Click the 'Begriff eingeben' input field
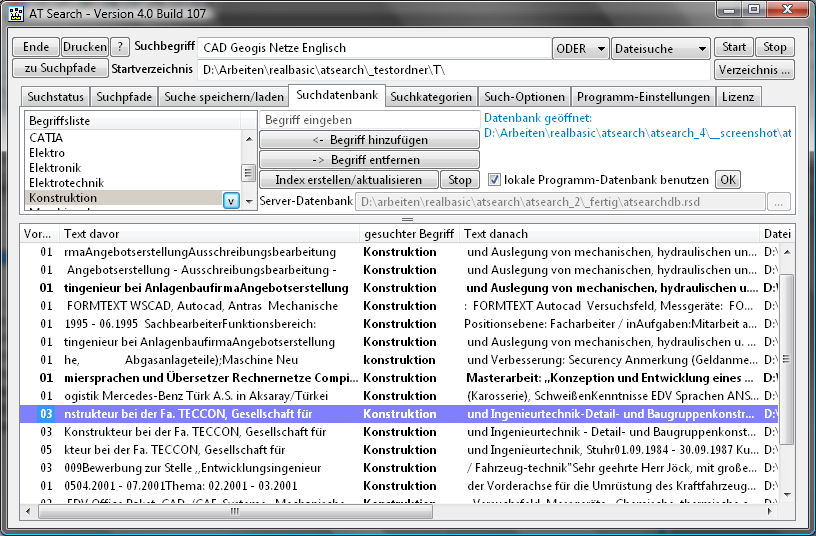This screenshot has width=816, height=536. coord(369,120)
